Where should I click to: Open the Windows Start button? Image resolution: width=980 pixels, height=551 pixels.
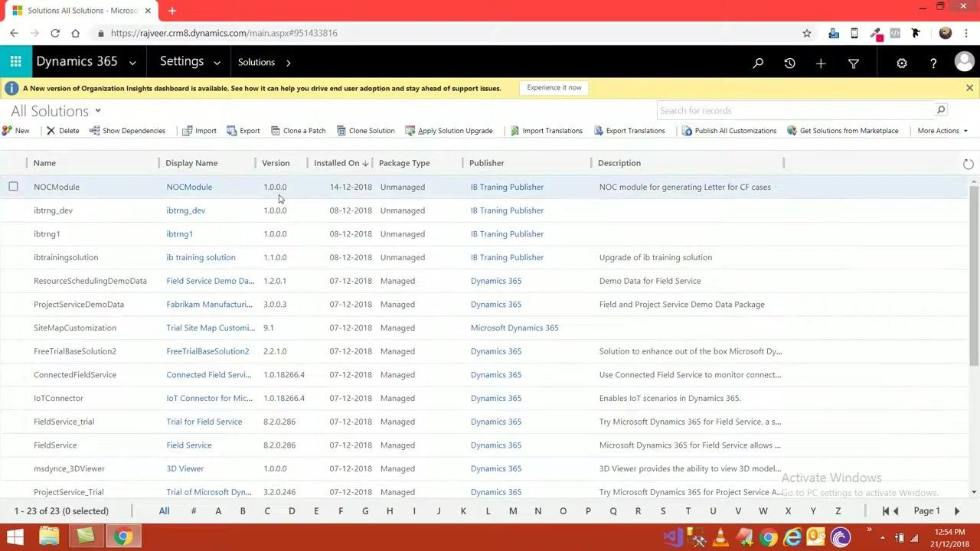click(15, 537)
